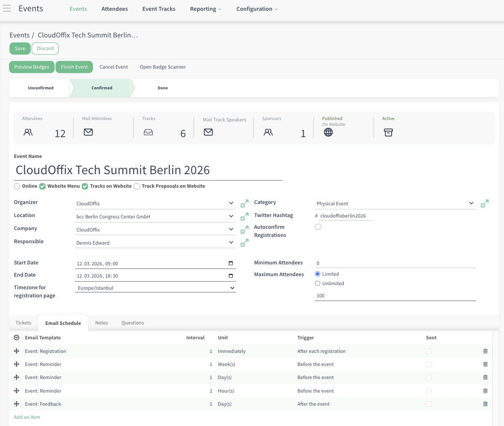
Task: Open the Attendees top menu item
Action: (115, 9)
